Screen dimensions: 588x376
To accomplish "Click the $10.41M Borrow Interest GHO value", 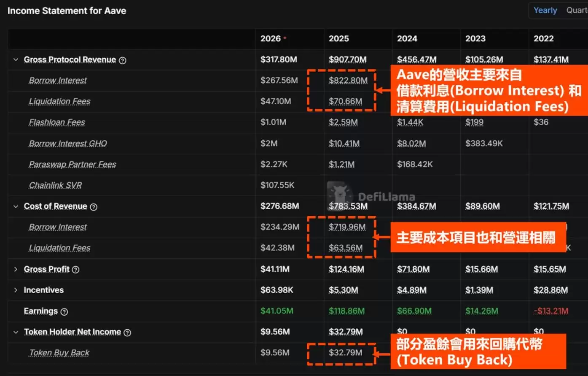I will point(344,143).
